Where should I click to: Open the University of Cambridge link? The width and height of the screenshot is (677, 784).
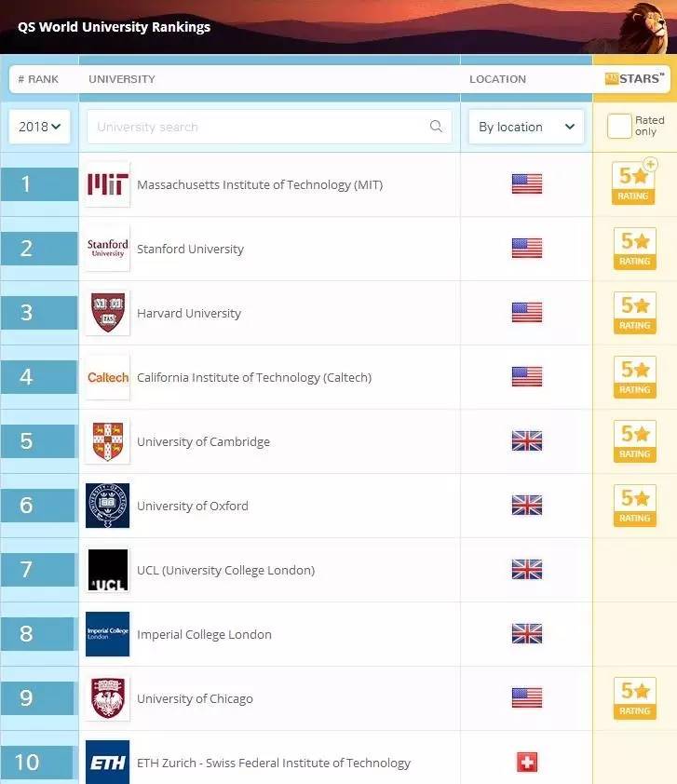(x=204, y=441)
